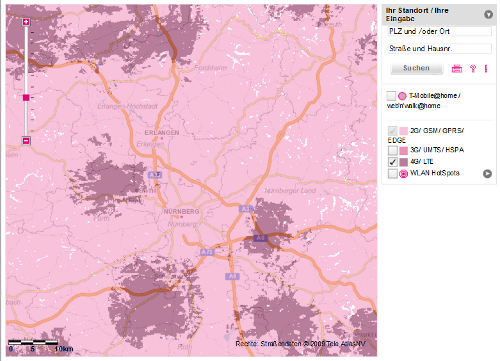
Task: Click the zoom slider handle
Action: (26, 97)
